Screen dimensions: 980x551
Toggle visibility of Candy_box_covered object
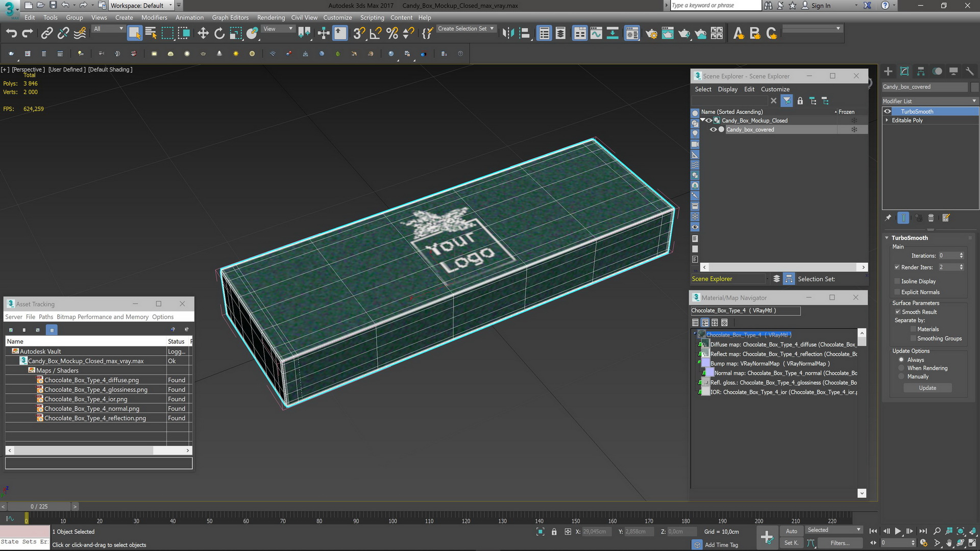click(713, 130)
